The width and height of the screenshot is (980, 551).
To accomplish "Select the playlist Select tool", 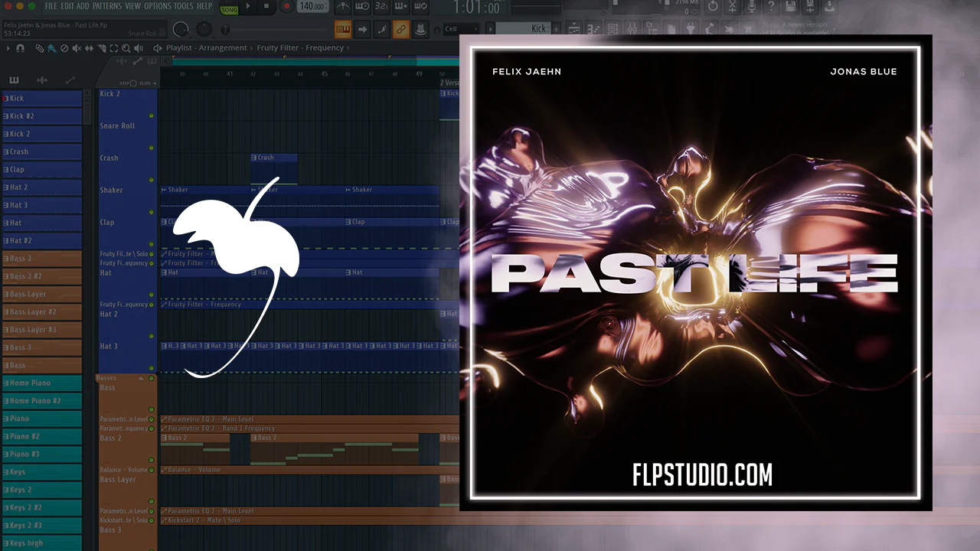I will pyautogui.click(x=113, y=48).
